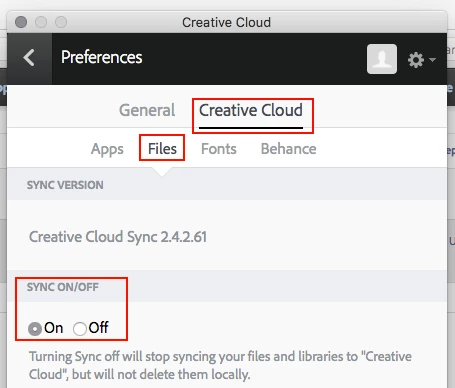Switch to the General preferences tab

(x=147, y=110)
